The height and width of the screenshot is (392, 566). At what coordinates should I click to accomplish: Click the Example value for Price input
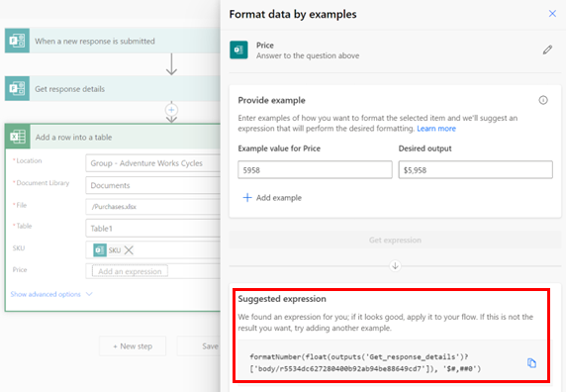click(x=315, y=169)
